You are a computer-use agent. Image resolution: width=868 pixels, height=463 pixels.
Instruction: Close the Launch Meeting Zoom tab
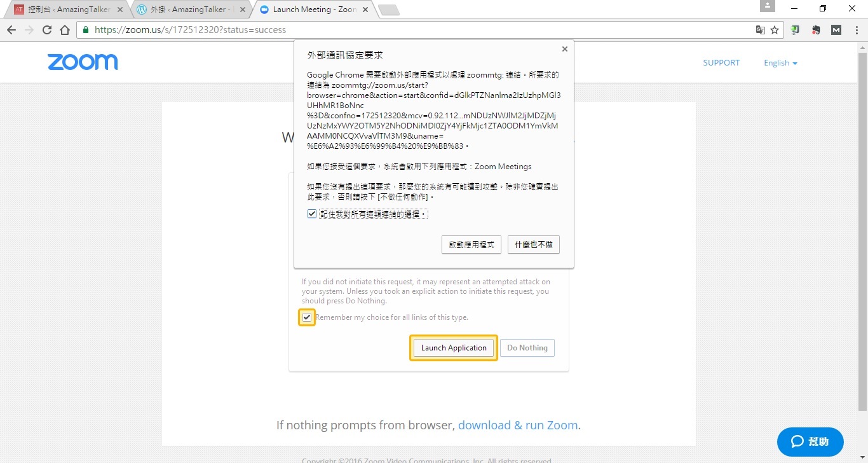365,10
